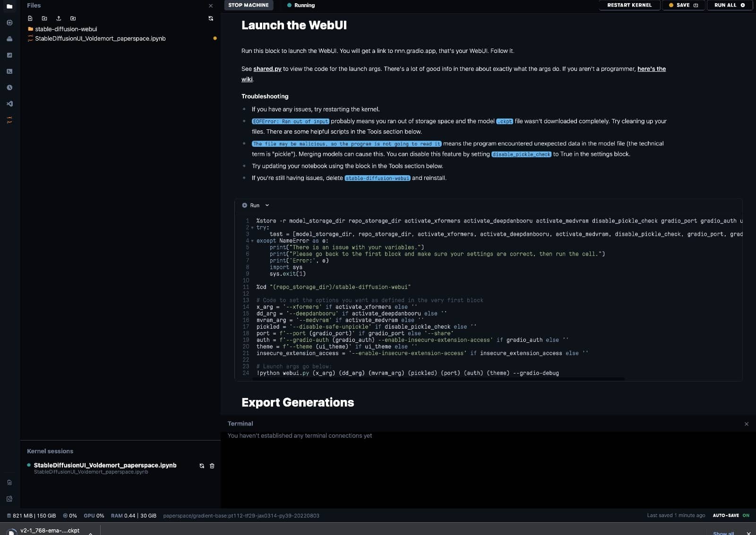This screenshot has height=535, width=756.
Task: Open the Machine (chip) sidebar panel
Action: [9, 23]
